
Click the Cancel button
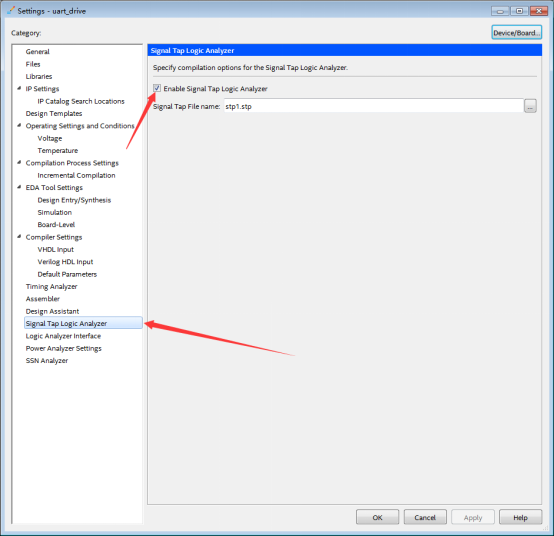[x=425, y=517]
